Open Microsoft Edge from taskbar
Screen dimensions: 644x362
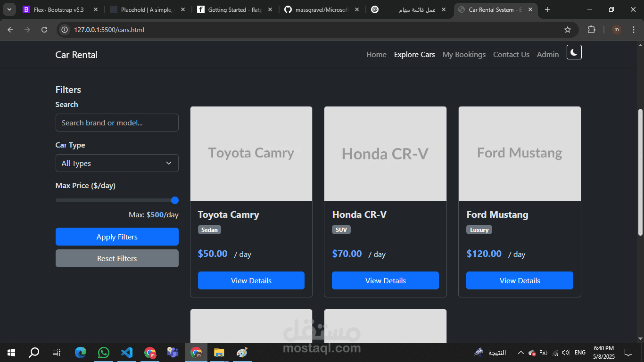(81, 352)
